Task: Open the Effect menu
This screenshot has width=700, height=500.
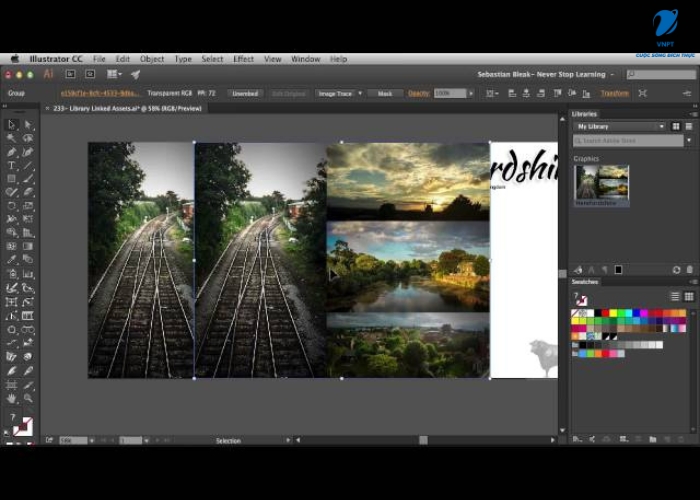Action: tap(243, 59)
